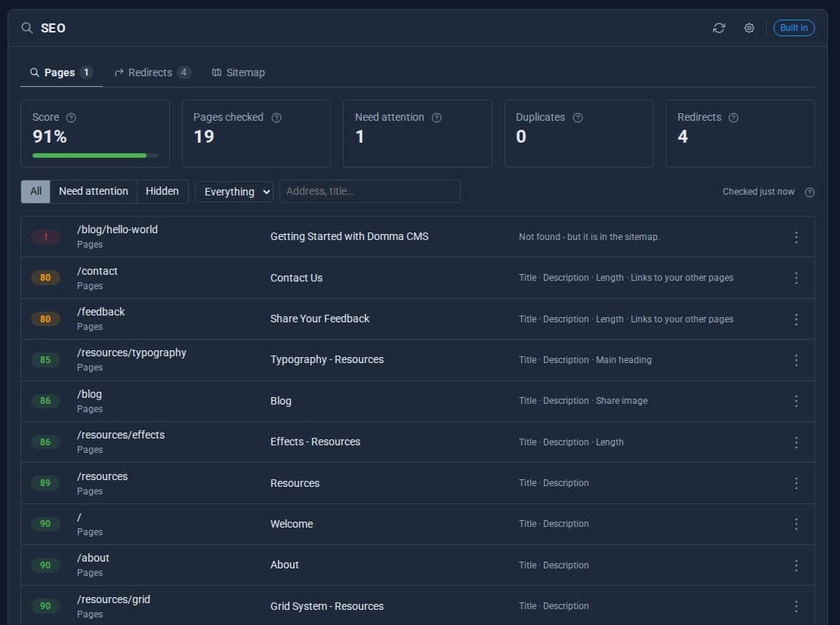This screenshot has height=625, width=840.
Task: Open the Sitemap tab
Action: pos(239,72)
